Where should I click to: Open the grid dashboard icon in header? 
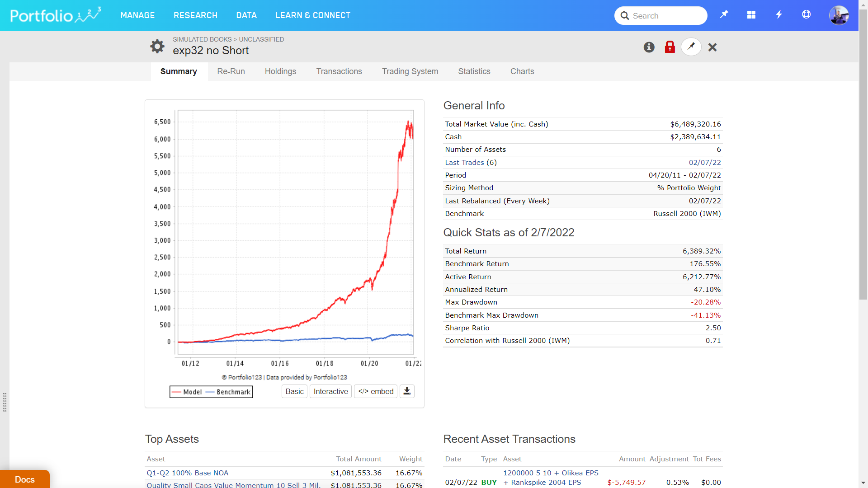pyautogui.click(x=751, y=15)
